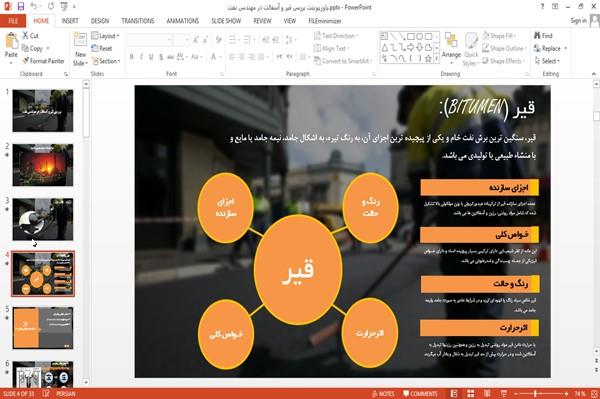600x399 pixels.
Task: Click Sign in link
Action: tap(578, 21)
